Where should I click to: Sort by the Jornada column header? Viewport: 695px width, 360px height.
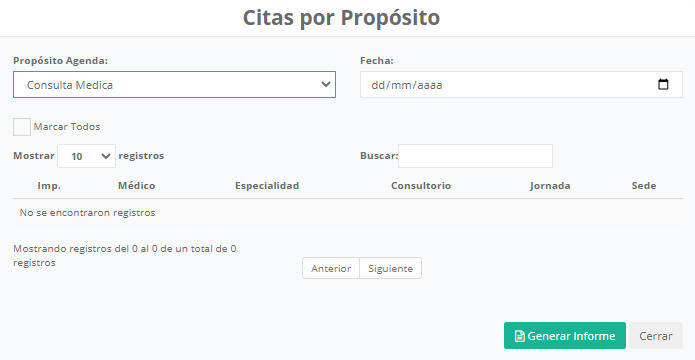point(550,186)
